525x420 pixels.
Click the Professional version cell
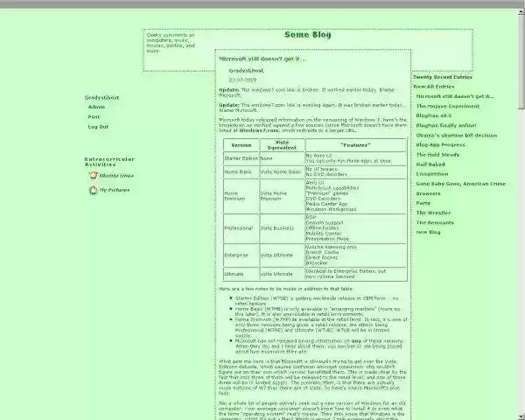click(241, 228)
